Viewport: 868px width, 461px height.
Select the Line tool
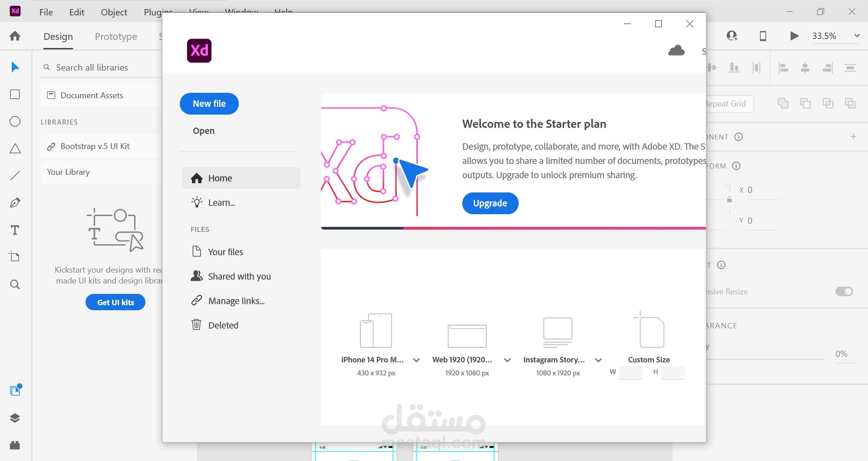(15, 176)
